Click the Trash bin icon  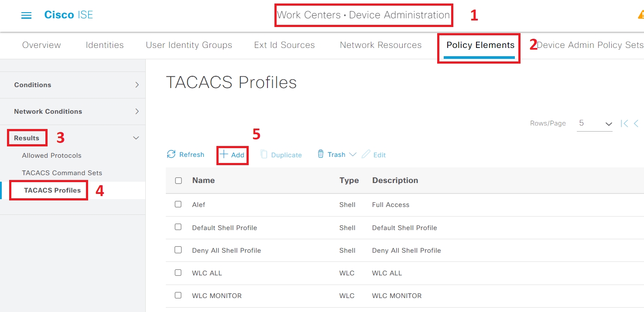tap(321, 154)
